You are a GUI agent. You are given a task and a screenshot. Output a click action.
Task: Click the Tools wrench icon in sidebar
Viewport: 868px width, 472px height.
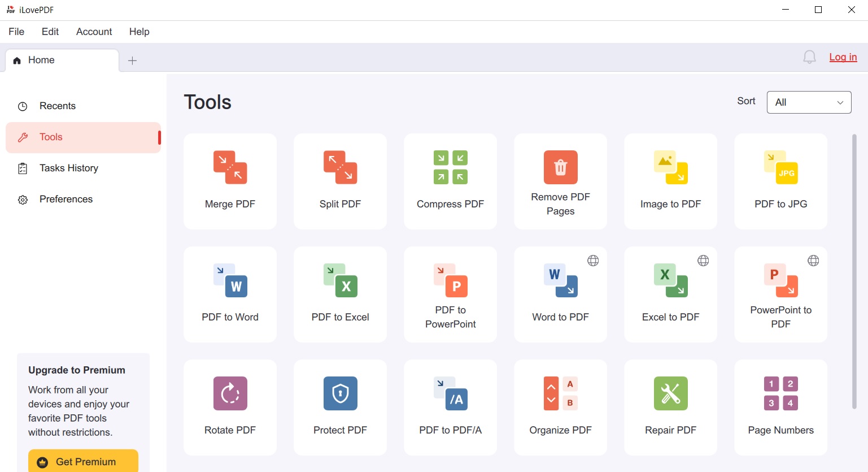(x=23, y=137)
